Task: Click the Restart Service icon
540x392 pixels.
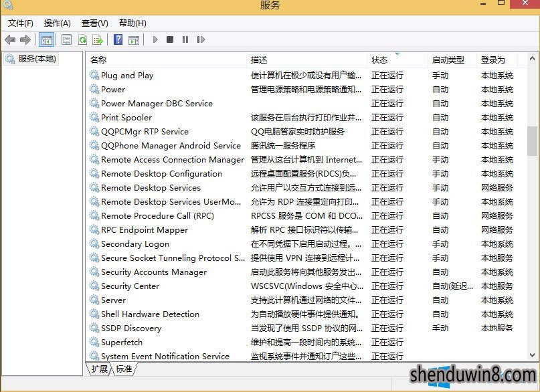Action: point(201,39)
